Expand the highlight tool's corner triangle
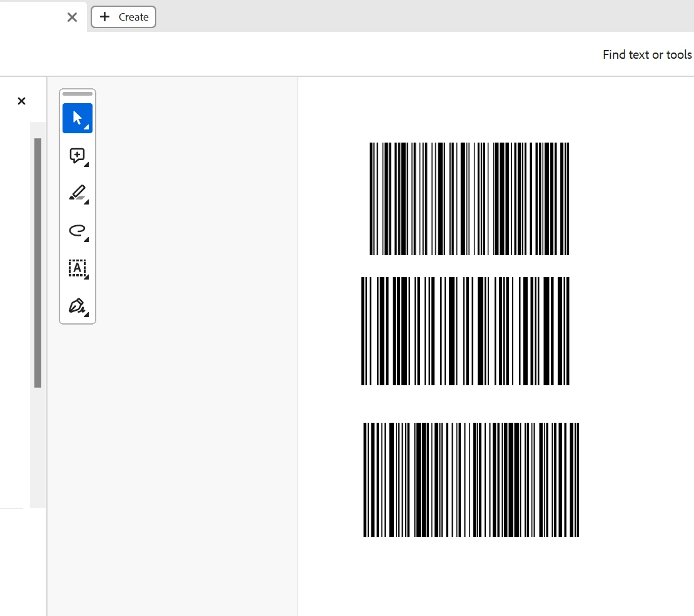The image size is (694, 616). coord(87,202)
